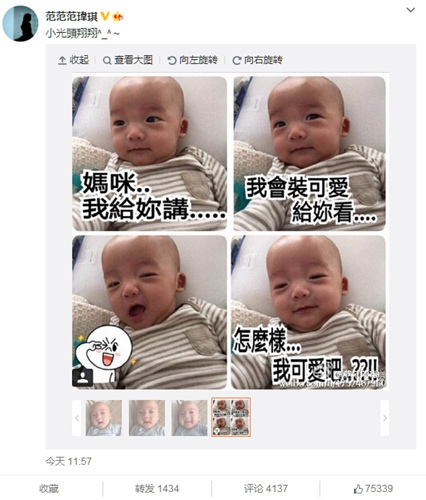The height and width of the screenshot is (500, 426).
Task: Go to previous thumbnails with left arrow
Action: tap(77, 418)
